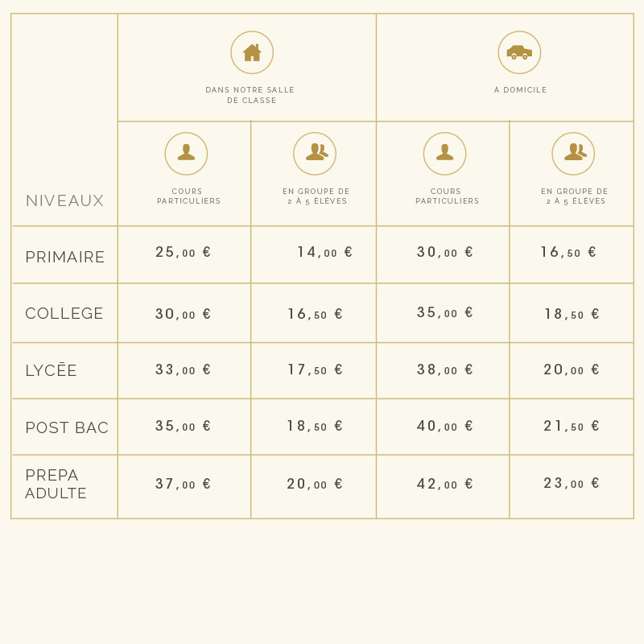Select single person icon under classroom section
The height and width of the screenshot is (644, 644).
[186, 154]
